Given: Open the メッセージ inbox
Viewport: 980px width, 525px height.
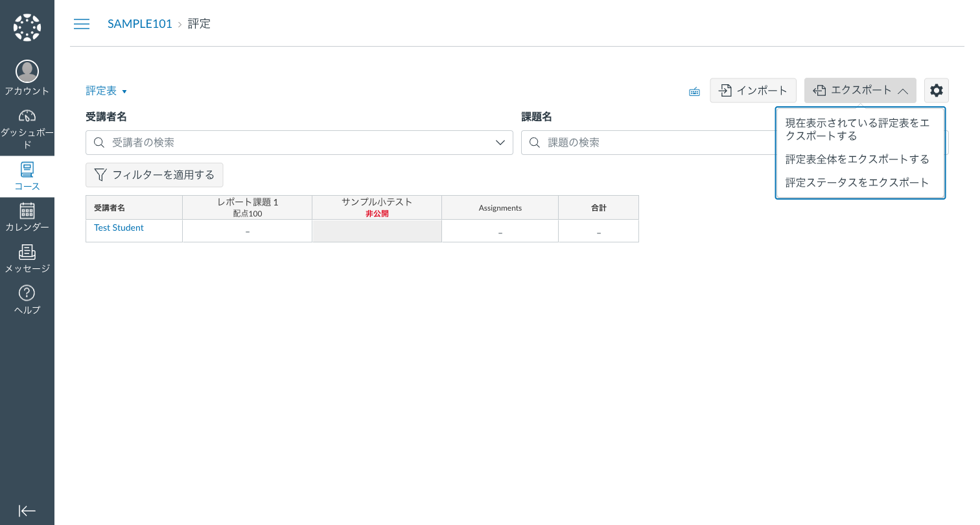Looking at the screenshot, I should click(x=27, y=259).
